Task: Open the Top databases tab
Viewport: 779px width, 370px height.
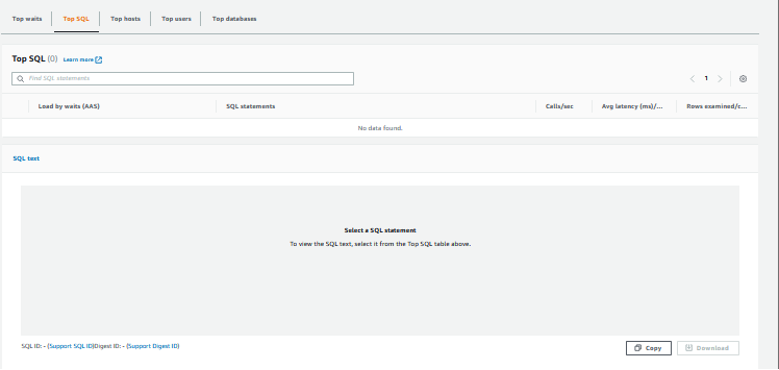Action: 234,19
